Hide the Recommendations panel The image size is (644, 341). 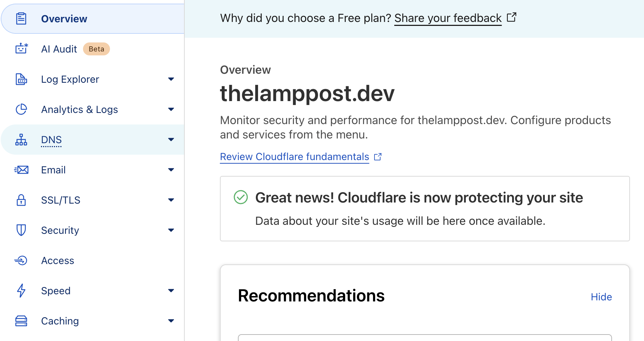click(601, 297)
